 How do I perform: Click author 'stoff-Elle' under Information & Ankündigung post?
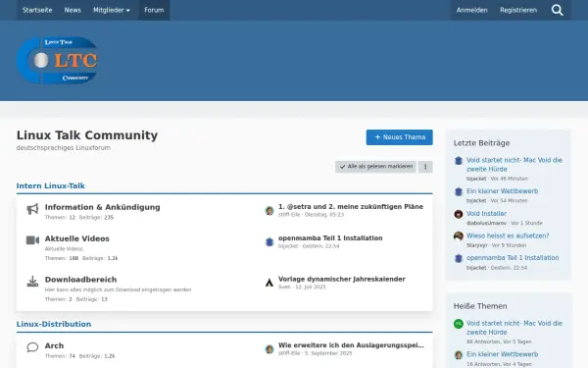(x=289, y=215)
